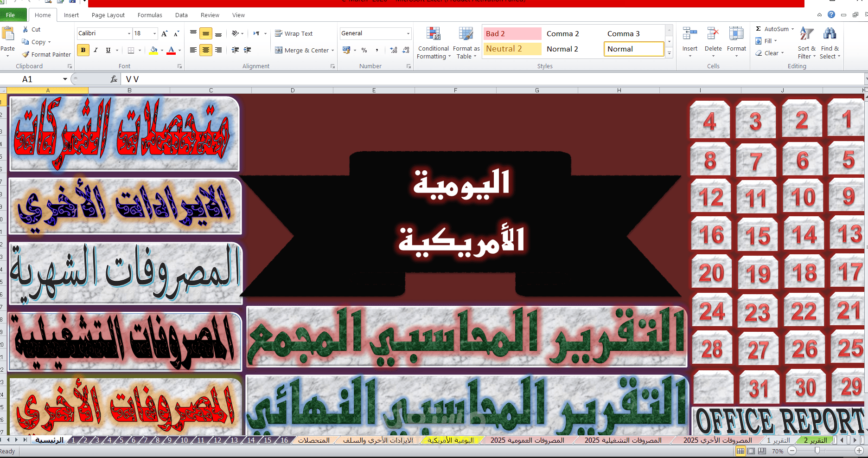Toggle Wrap Text
The image size is (868, 458).
pos(294,33)
